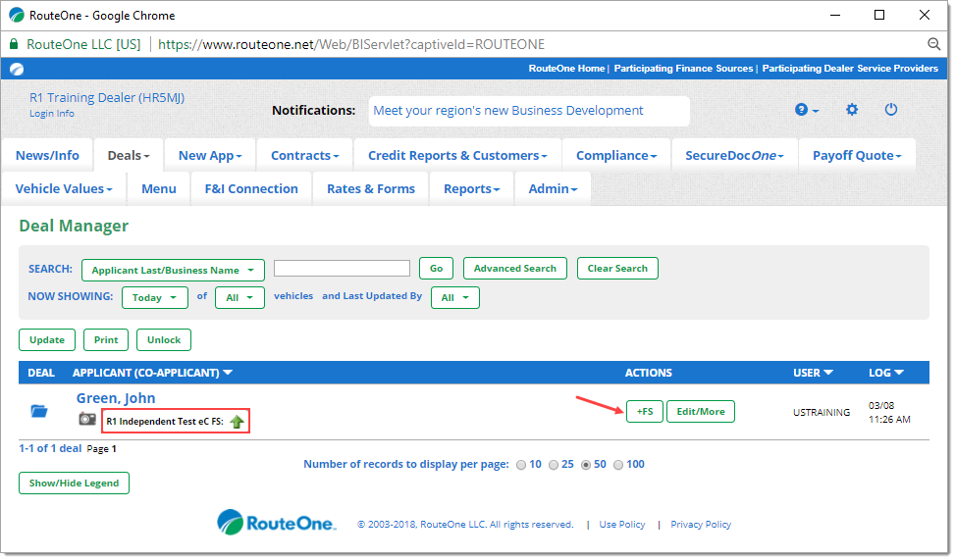Click the search magnifier in address bar
This screenshot has height=560, width=955.
point(933,44)
